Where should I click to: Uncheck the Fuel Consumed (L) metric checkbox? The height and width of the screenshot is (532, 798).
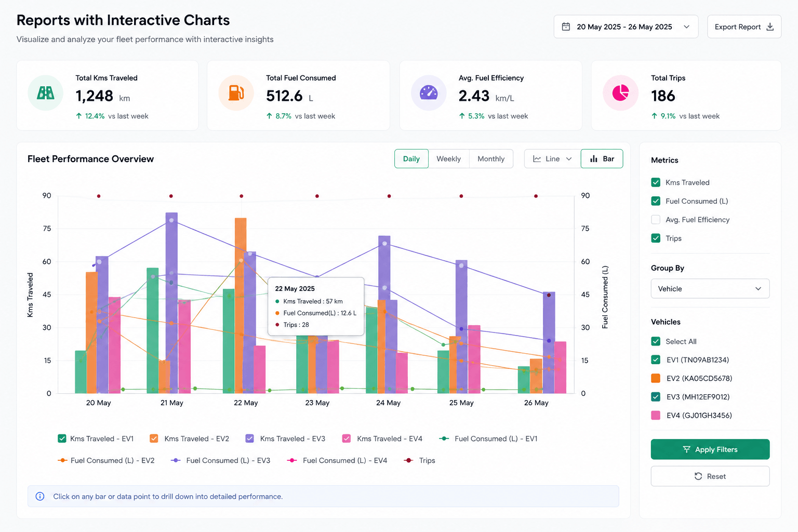[656, 201]
